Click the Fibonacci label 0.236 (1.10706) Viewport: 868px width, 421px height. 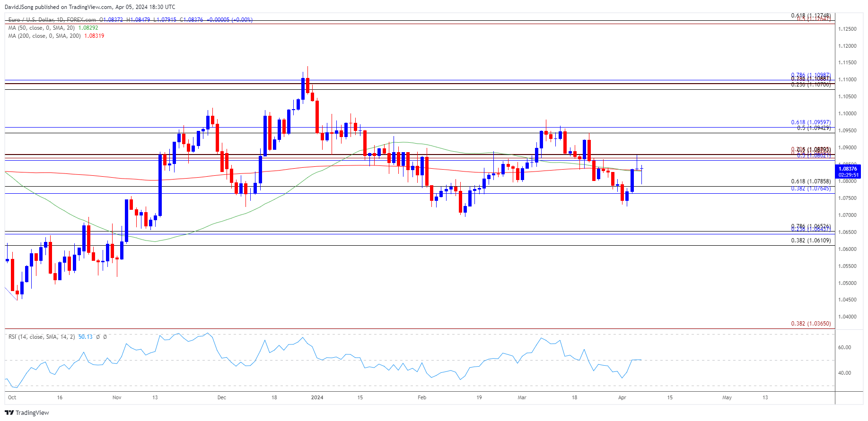point(811,85)
